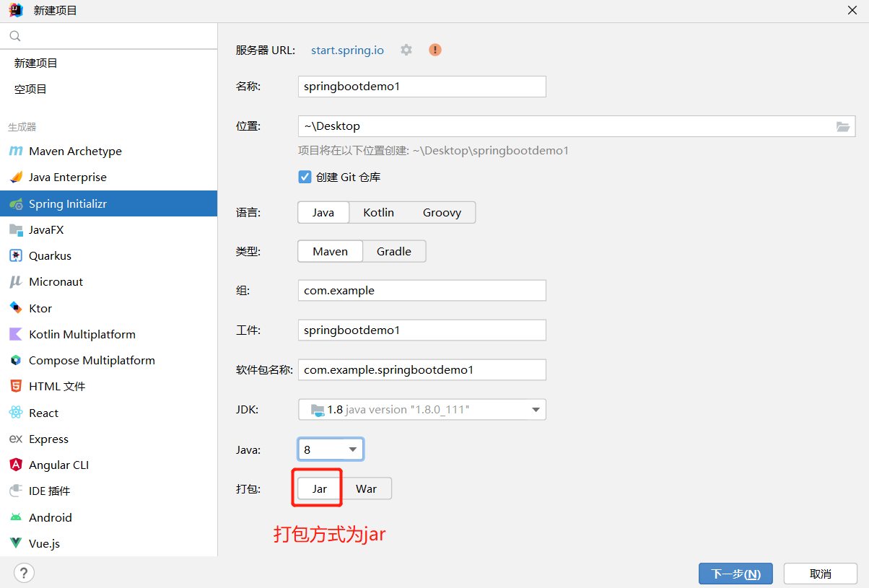Uncheck 创建 Git 仓库
869x588 pixels.
pyautogui.click(x=305, y=177)
